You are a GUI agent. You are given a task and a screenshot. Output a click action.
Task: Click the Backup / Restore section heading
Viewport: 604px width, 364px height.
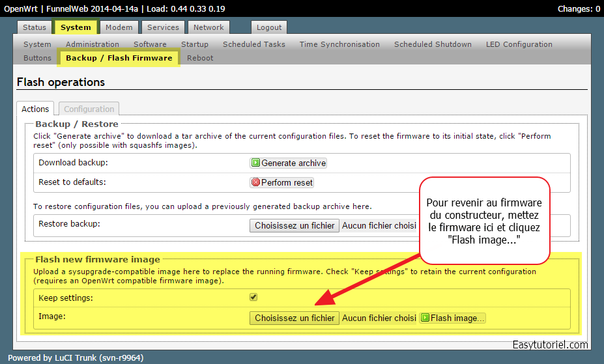coord(77,124)
